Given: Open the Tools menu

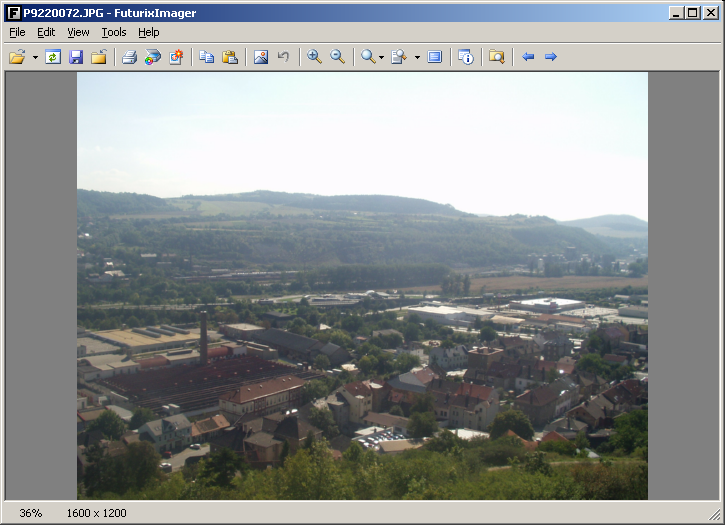Looking at the screenshot, I should tap(114, 32).
